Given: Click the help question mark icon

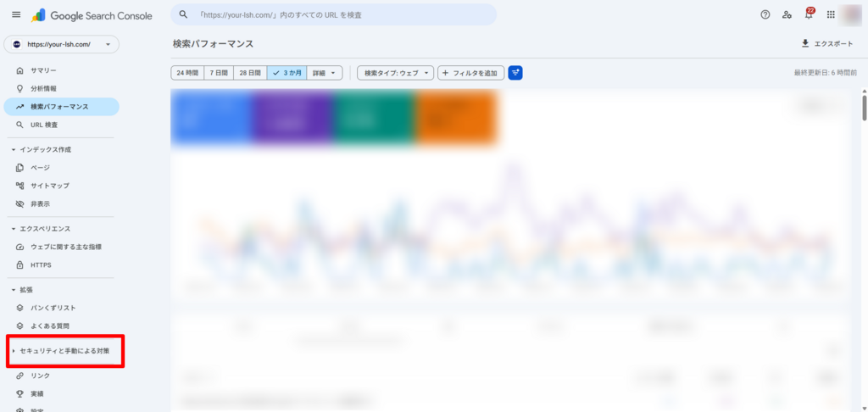Looking at the screenshot, I should tap(765, 14).
